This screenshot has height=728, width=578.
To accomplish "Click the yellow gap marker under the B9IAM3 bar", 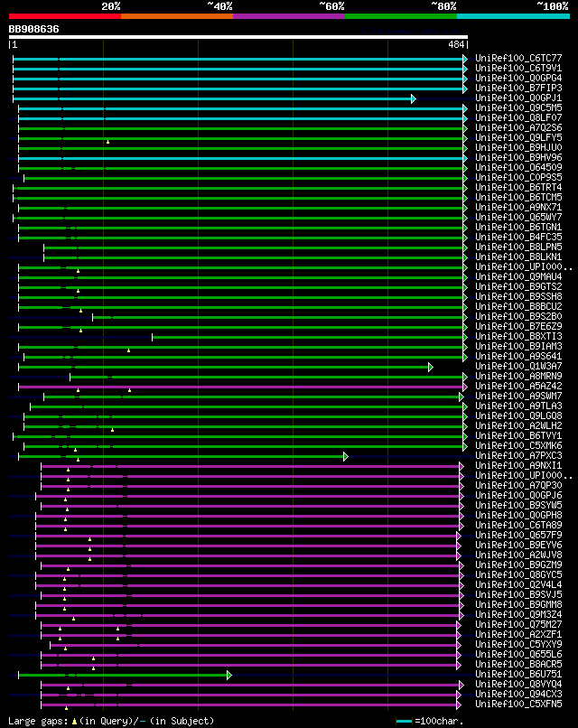I will click(x=128, y=350).
